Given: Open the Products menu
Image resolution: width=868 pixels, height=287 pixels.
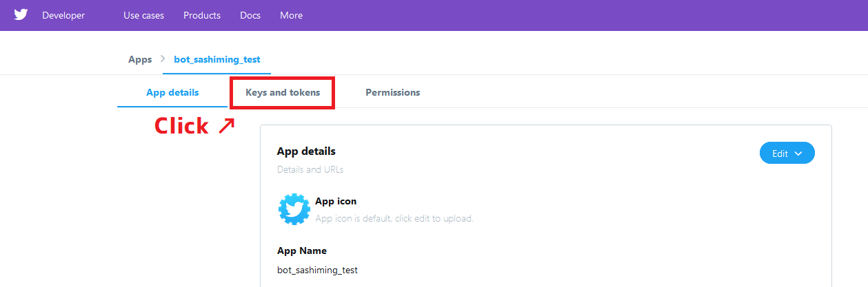Looking at the screenshot, I should coord(202,15).
